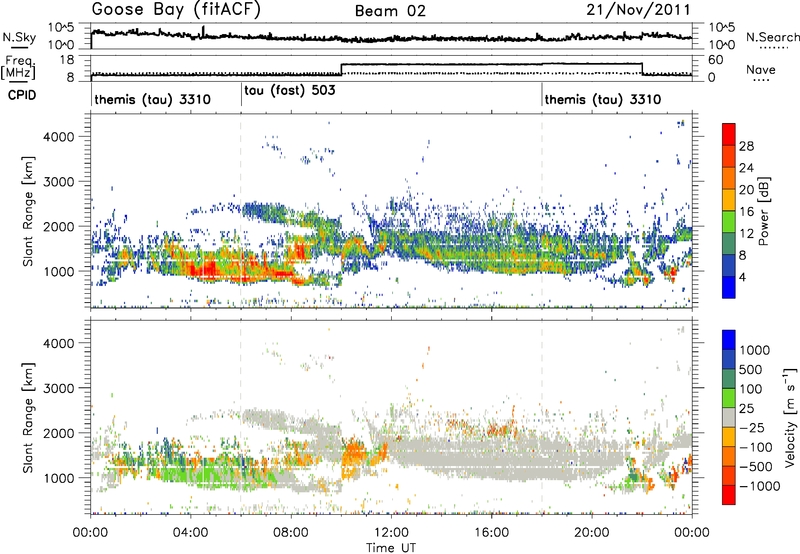Click the '4000' range tick of the power panel
Image resolution: width=800 pixels, height=554 pixels.
pyautogui.click(x=58, y=137)
